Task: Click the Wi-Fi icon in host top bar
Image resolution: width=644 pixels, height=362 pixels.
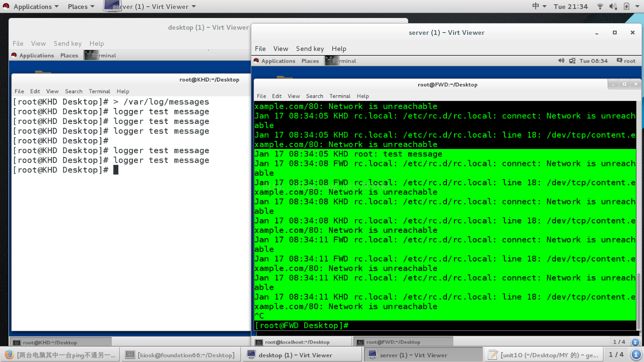Action: (600, 7)
